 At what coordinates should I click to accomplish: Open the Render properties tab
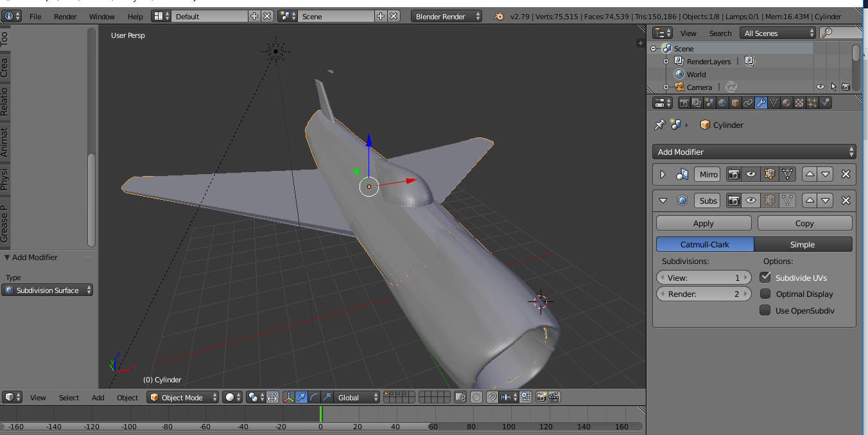point(684,103)
